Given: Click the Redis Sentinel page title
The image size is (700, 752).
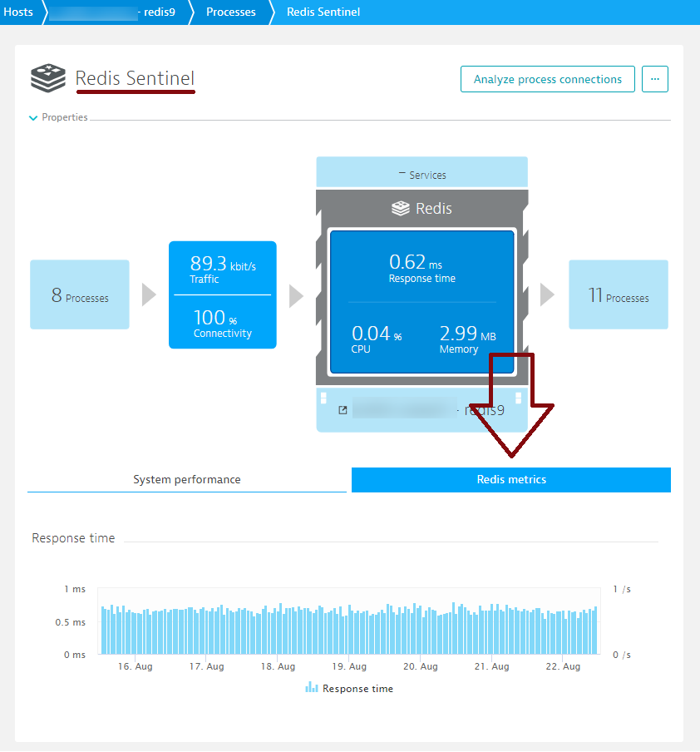Looking at the screenshot, I should click(x=135, y=78).
